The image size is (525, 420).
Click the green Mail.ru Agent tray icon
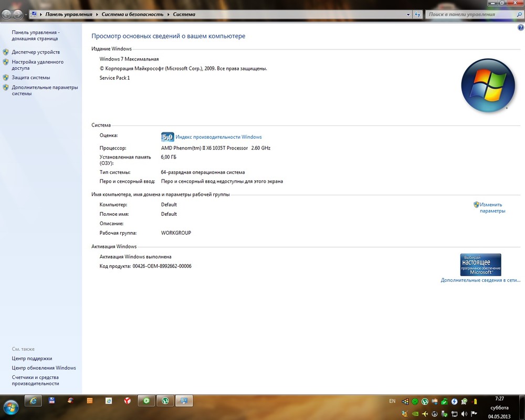(x=415, y=401)
